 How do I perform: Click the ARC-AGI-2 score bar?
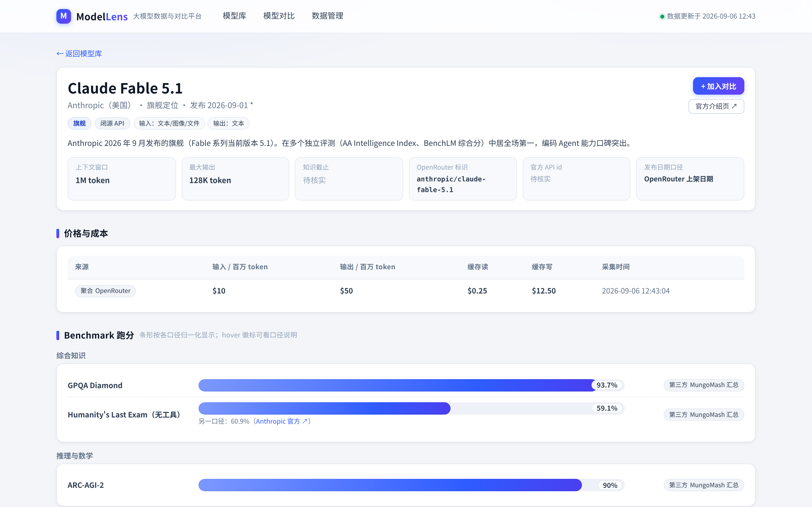tap(411, 485)
